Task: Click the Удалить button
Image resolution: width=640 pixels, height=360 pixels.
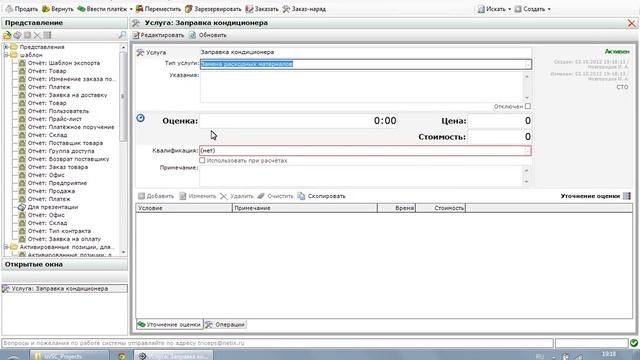Action: click(x=237, y=196)
